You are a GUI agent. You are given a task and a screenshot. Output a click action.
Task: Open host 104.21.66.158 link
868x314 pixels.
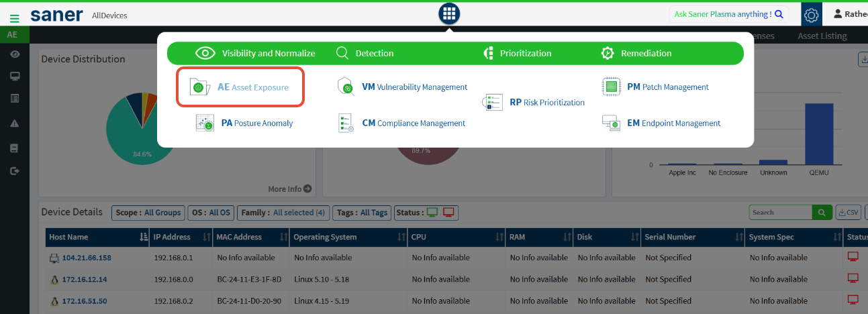coord(87,258)
